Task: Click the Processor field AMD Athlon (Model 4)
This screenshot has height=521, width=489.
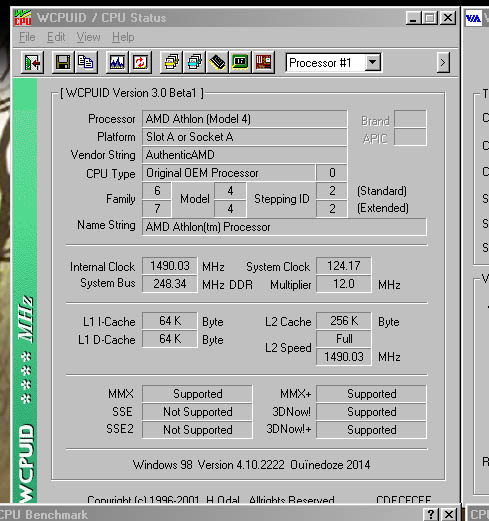Action: (245, 119)
